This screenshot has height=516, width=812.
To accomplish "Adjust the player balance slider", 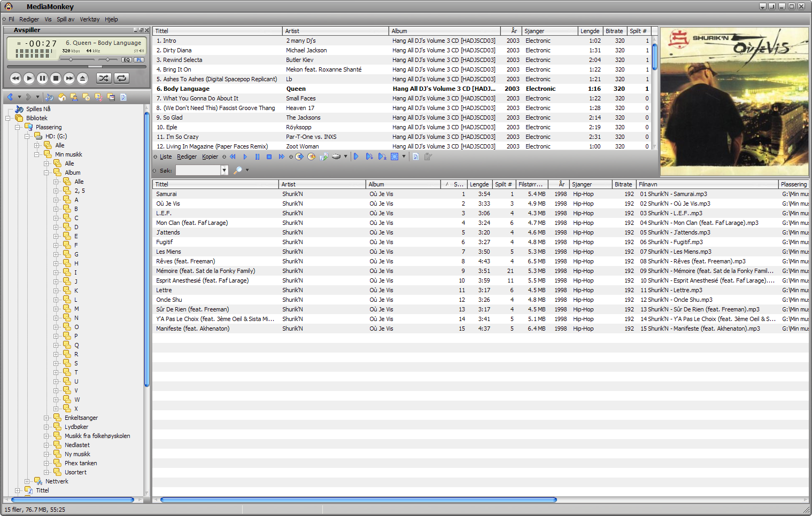I will (x=107, y=60).
